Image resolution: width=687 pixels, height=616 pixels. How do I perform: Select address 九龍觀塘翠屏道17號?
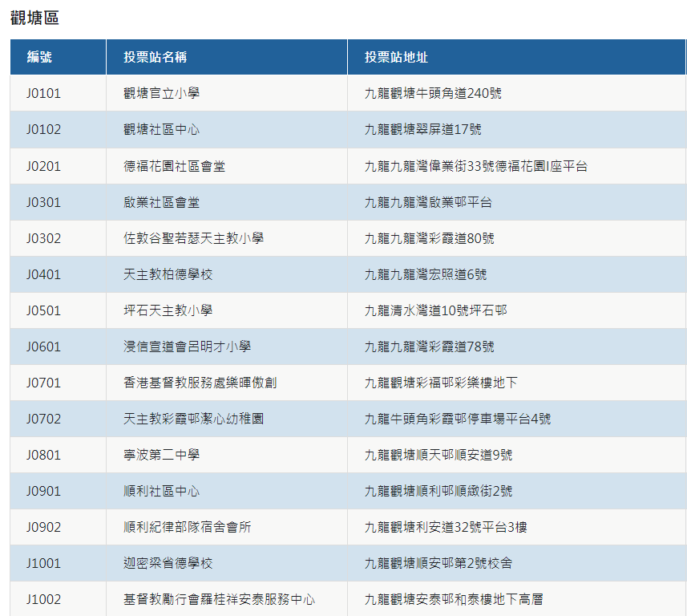pyautogui.click(x=422, y=129)
